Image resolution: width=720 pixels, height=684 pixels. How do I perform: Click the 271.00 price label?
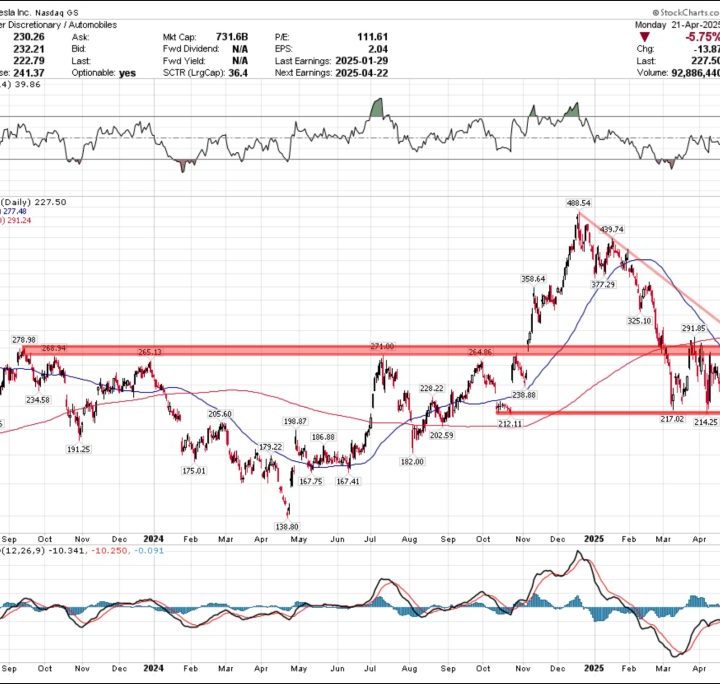pyautogui.click(x=382, y=346)
